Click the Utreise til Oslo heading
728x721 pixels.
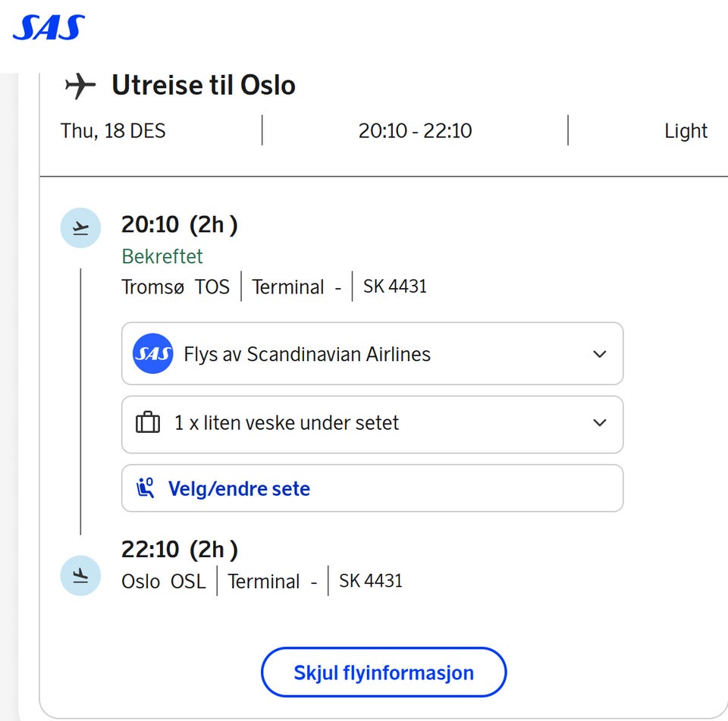coord(203,86)
